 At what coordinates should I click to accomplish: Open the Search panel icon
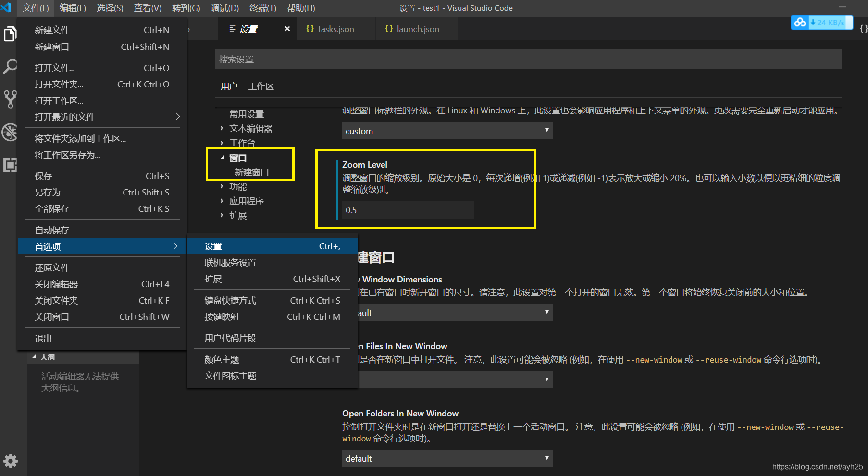(x=10, y=67)
